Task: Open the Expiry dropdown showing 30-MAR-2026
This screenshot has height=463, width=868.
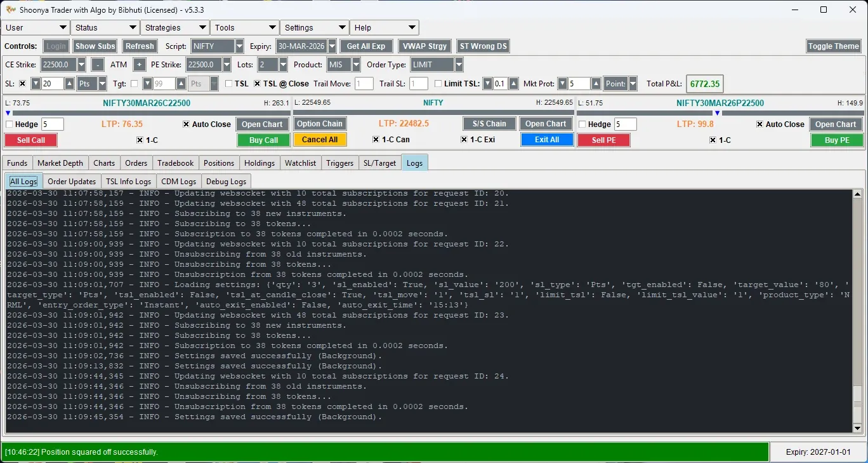Action: [331, 46]
